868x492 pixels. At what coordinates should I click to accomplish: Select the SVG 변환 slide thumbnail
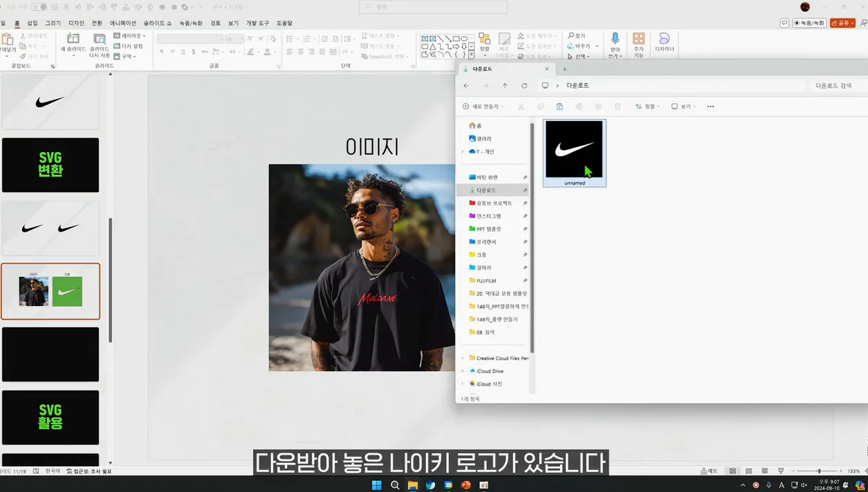coord(50,165)
